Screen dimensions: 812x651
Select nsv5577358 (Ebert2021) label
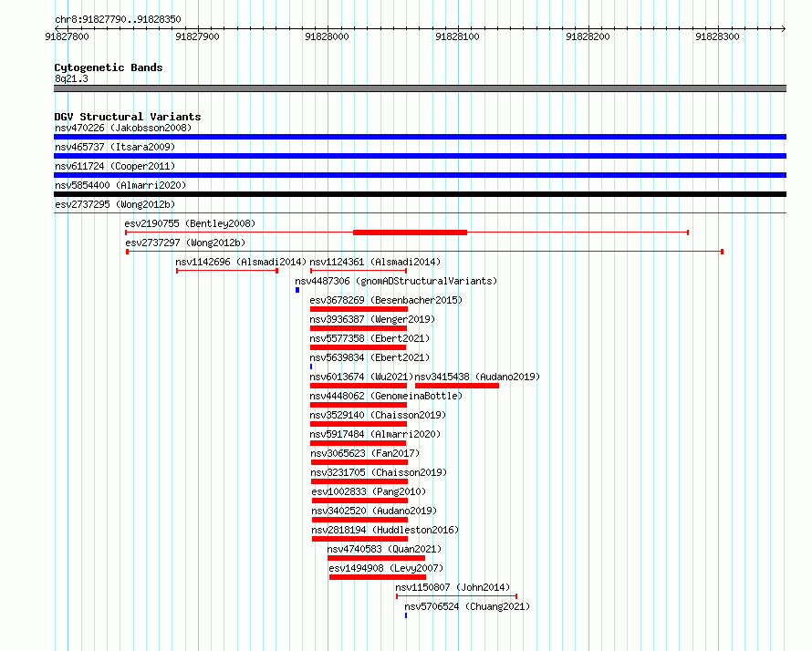370,338
